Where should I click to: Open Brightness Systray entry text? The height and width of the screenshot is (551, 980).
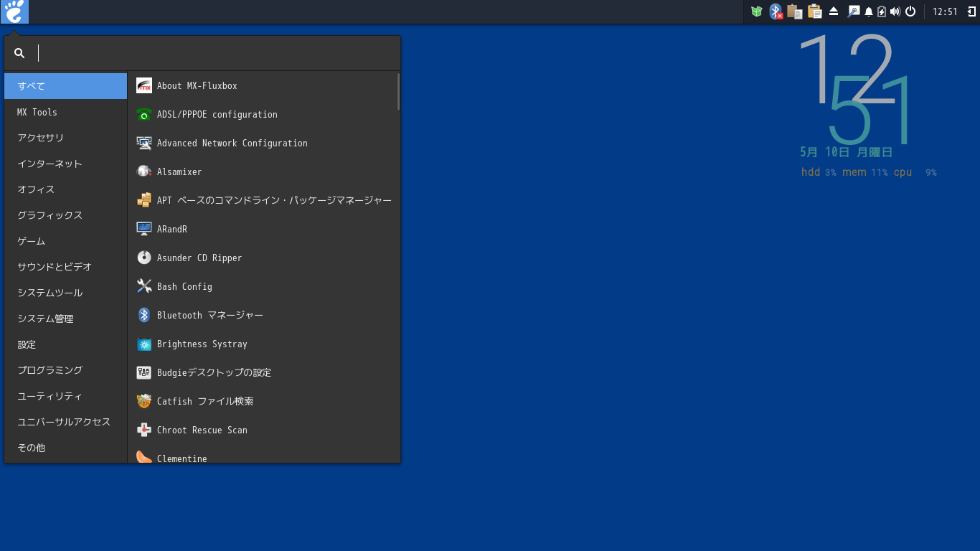pos(202,344)
